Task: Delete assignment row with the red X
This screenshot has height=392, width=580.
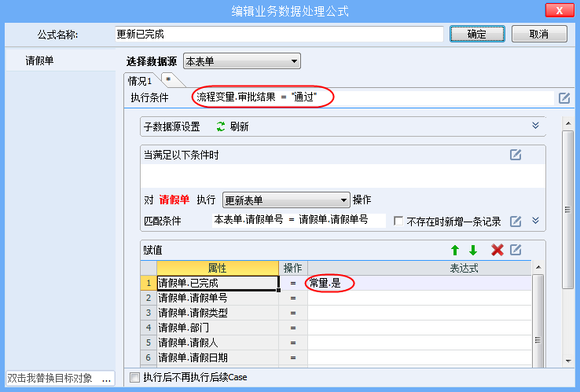Action: point(497,250)
